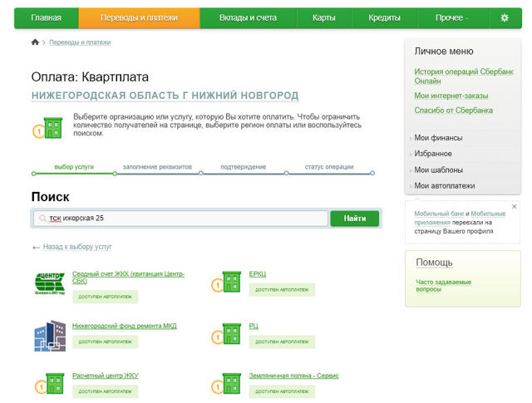Click подтверждение progress step

244,167
